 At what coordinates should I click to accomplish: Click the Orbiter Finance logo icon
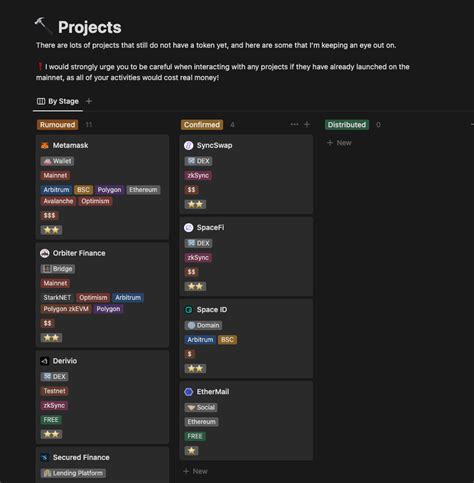[45, 253]
